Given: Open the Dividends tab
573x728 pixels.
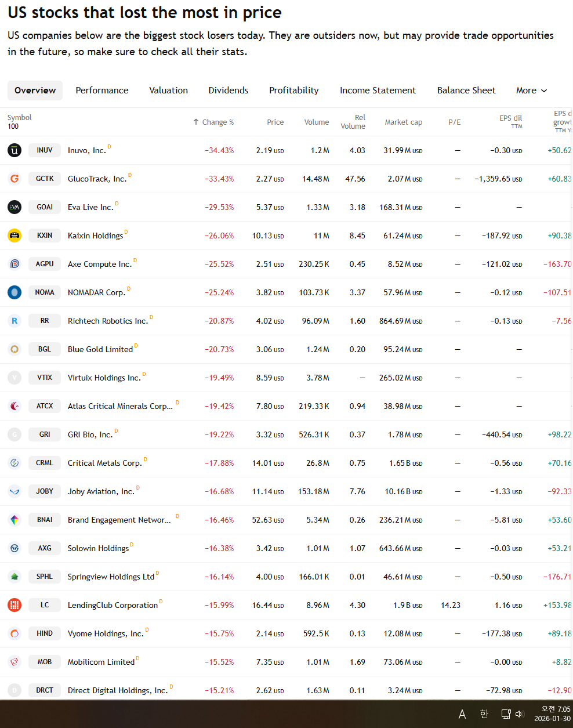Looking at the screenshot, I should (x=229, y=90).
